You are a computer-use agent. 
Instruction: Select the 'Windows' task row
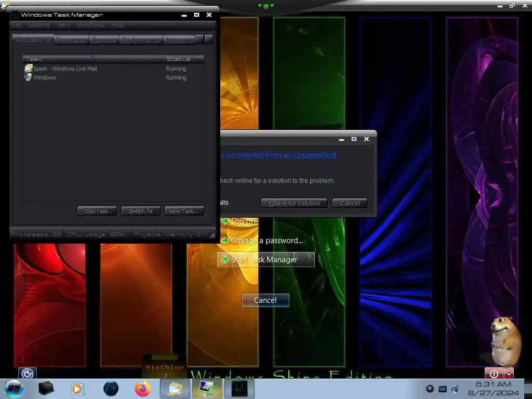(114, 77)
